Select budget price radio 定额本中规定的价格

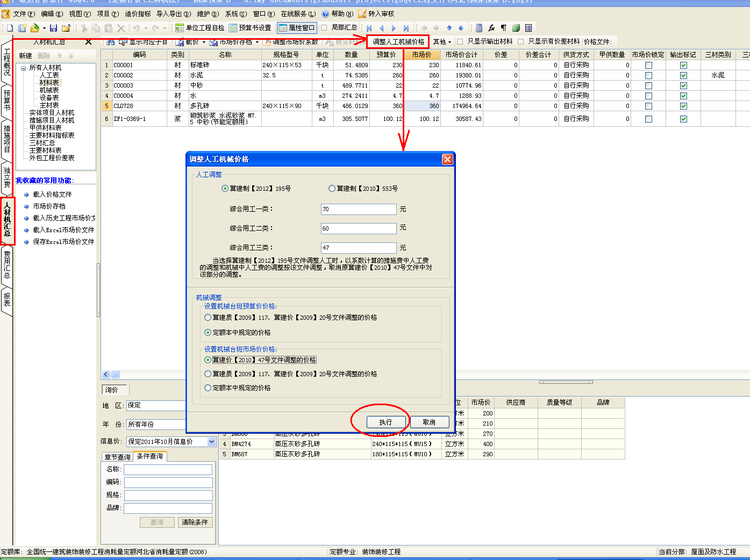[208, 333]
